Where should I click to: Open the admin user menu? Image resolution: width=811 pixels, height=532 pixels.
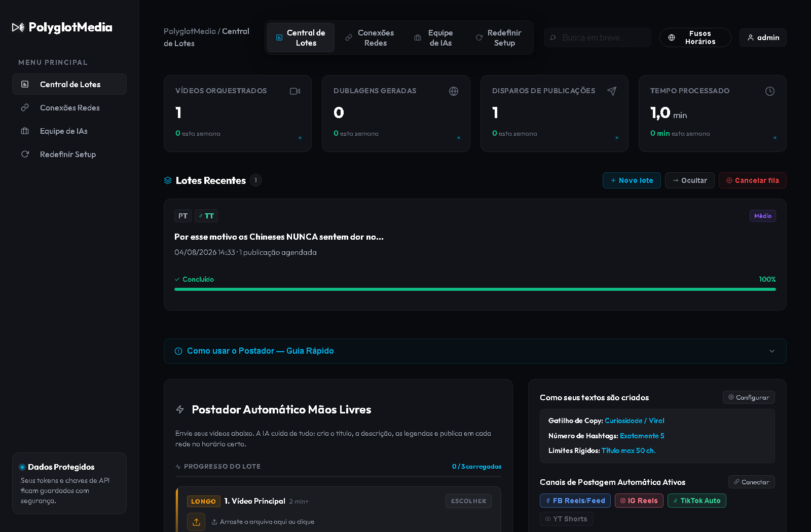763,37
